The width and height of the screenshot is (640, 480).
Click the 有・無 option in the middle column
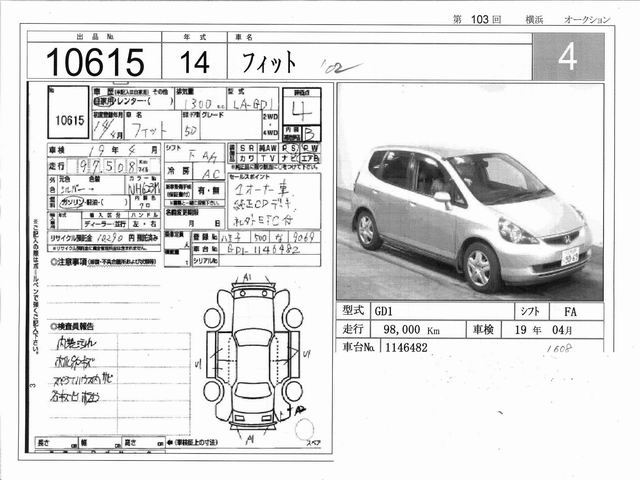click(208, 190)
